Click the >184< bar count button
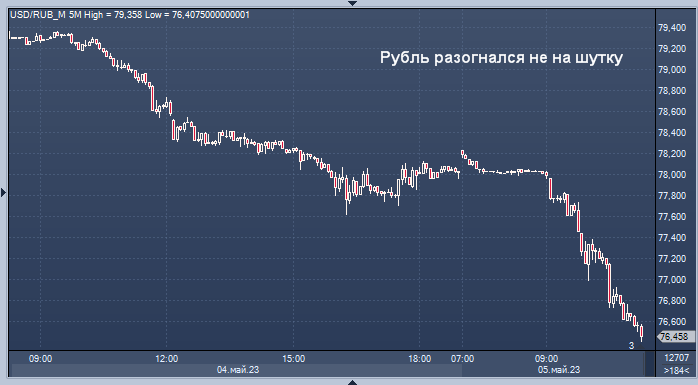Image resolution: width=698 pixels, height=385 pixels. (x=676, y=370)
